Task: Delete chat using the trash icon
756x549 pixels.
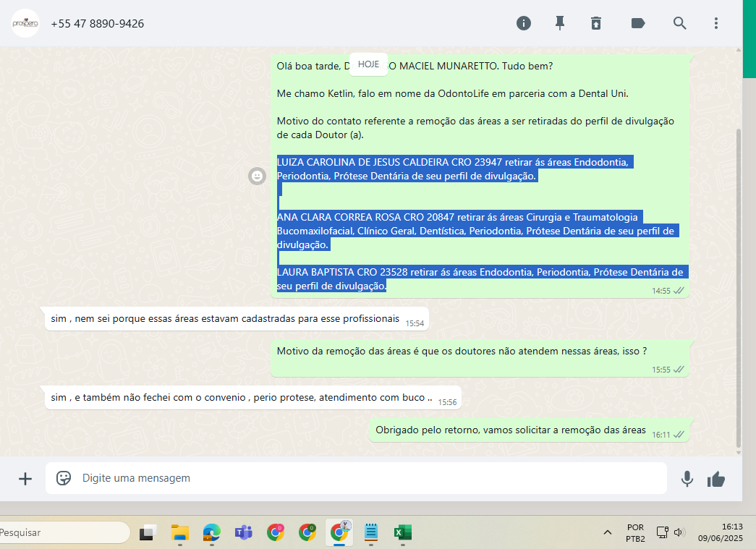Action: pyautogui.click(x=596, y=23)
